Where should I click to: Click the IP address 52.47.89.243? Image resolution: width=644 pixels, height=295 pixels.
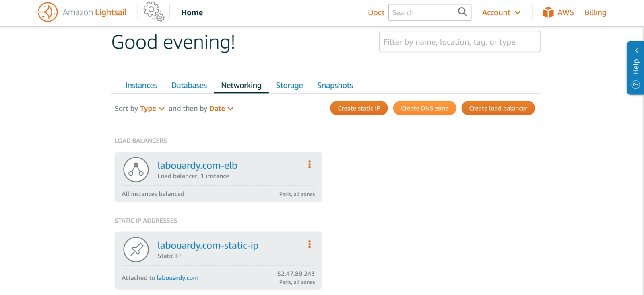(x=296, y=274)
